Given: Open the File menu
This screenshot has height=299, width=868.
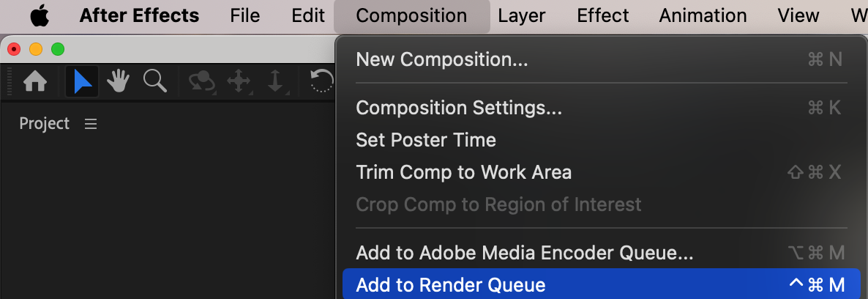Looking at the screenshot, I should [244, 15].
